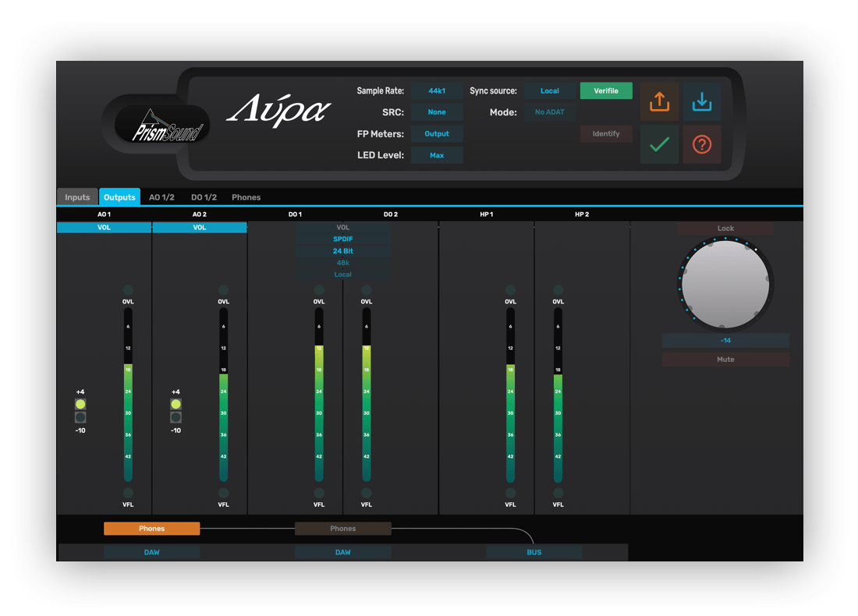858x616 pixels.
Task: Click the master volume knob
Action: click(725, 285)
